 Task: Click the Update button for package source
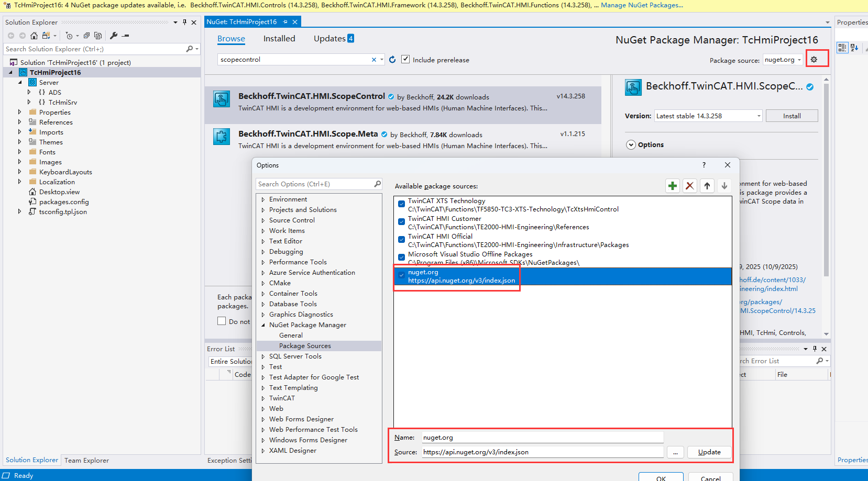tap(709, 452)
